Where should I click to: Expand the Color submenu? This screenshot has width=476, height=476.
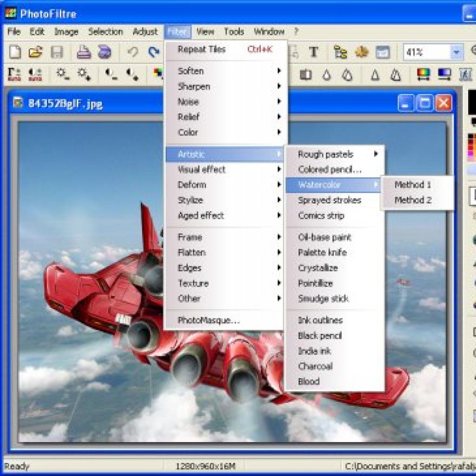pyautogui.click(x=225, y=132)
